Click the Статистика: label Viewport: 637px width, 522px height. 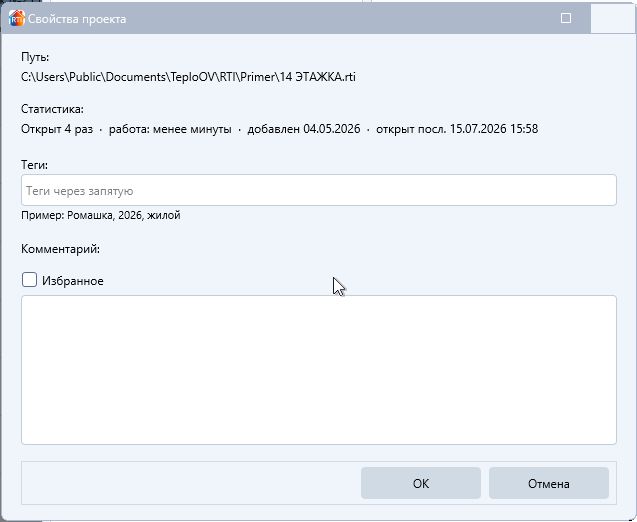tap(52, 109)
